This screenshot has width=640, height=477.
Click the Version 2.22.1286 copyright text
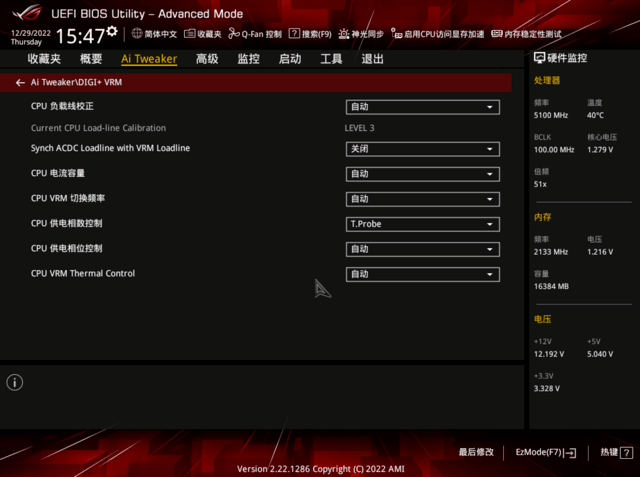[320, 469]
